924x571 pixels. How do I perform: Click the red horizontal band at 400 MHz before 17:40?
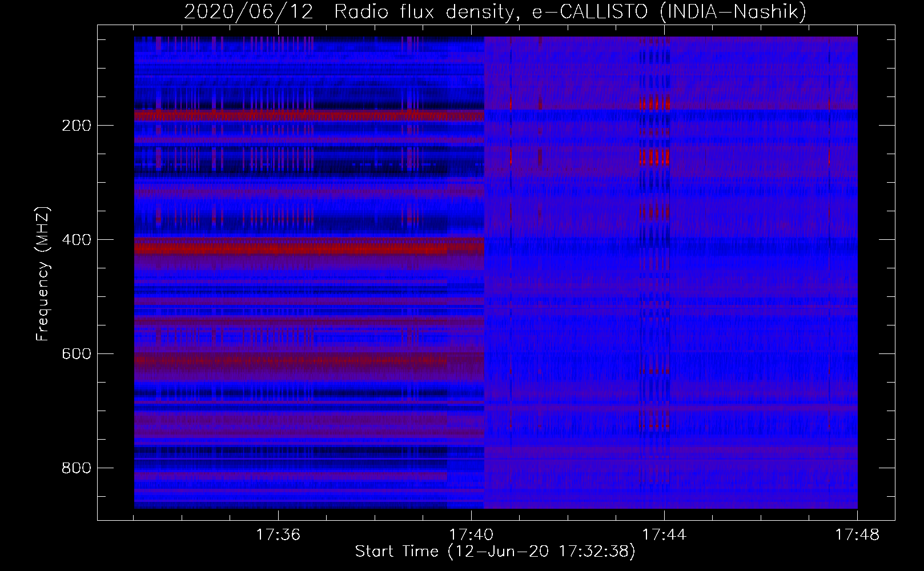tap(309, 247)
